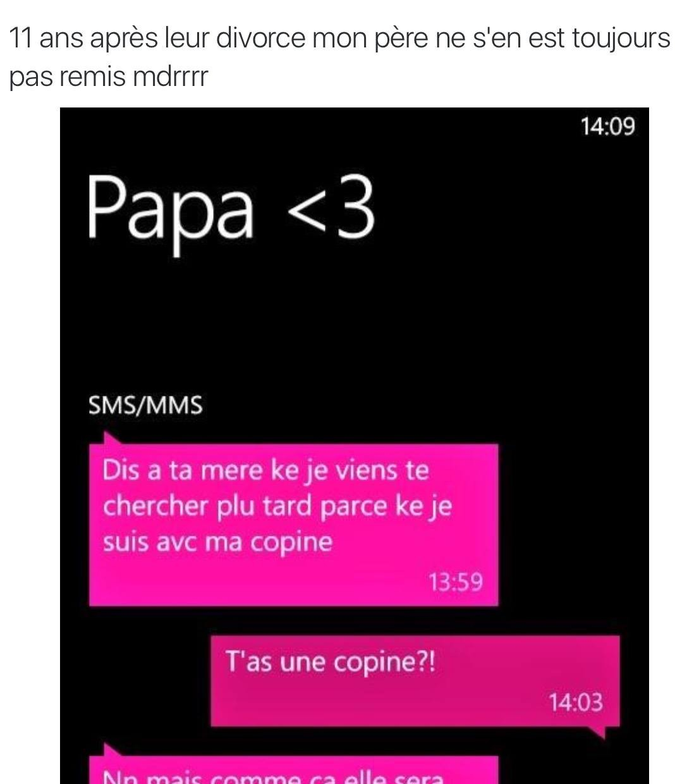Tap the Papa <3 contact name

(x=231, y=207)
